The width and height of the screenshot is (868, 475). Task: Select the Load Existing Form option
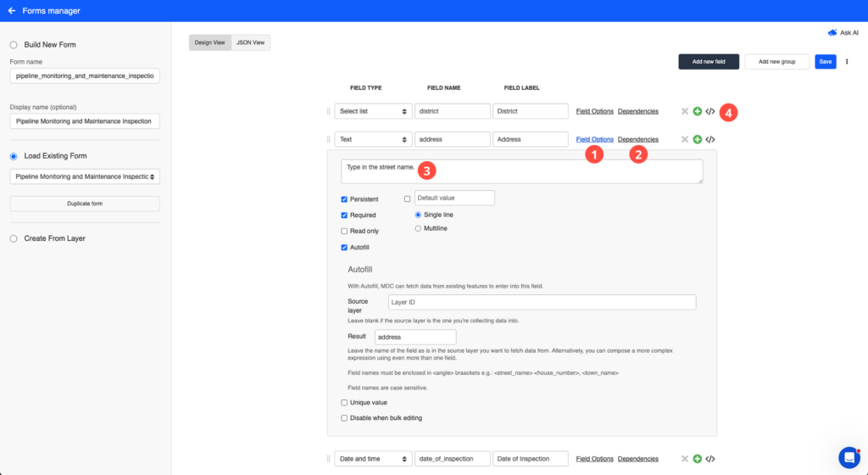coord(14,156)
